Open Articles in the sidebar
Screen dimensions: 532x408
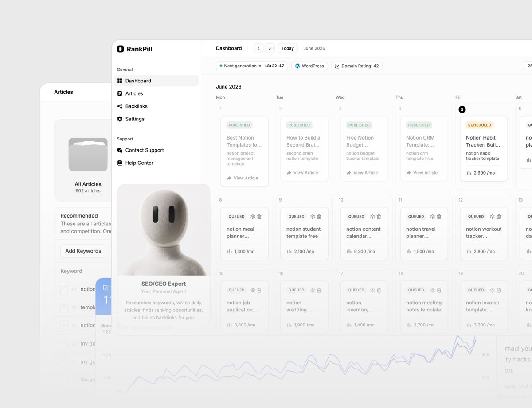pyautogui.click(x=156, y=93)
